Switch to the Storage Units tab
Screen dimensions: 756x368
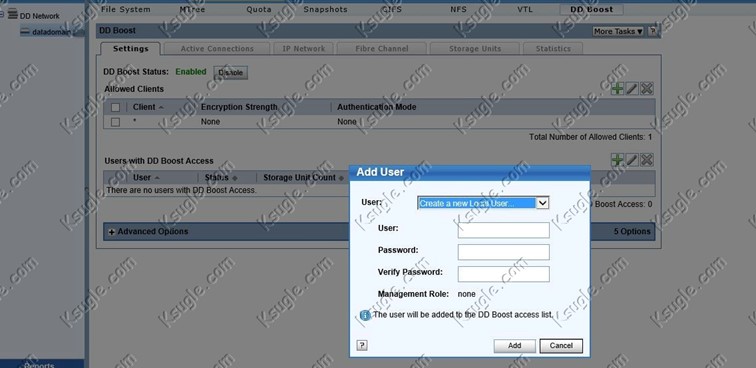pyautogui.click(x=475, y=49)
